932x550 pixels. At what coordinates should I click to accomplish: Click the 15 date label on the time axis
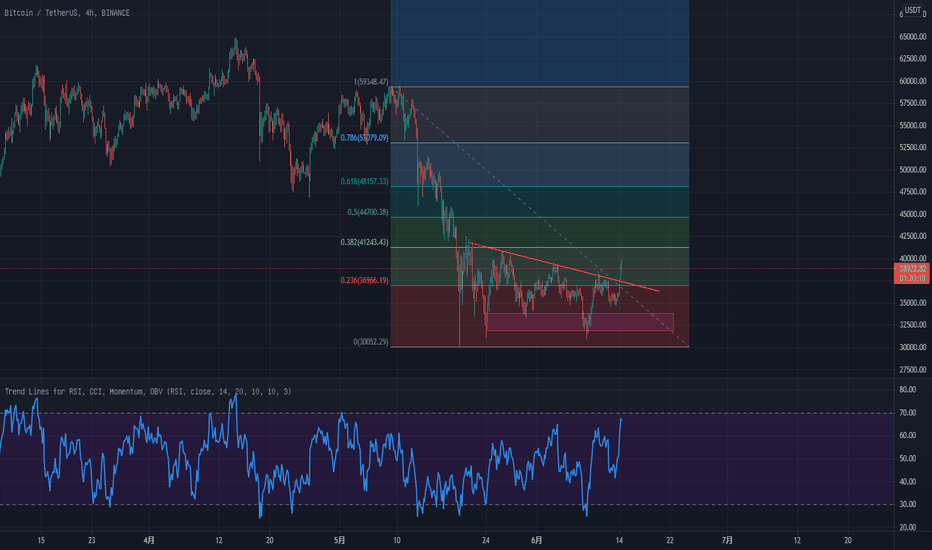coord(40,540)
